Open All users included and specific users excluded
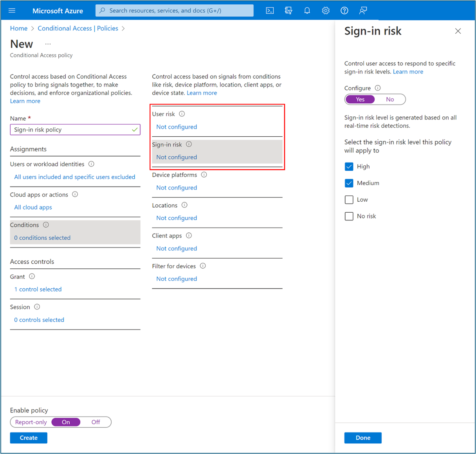This screenshot has width=476, height=454. [75, 177]
